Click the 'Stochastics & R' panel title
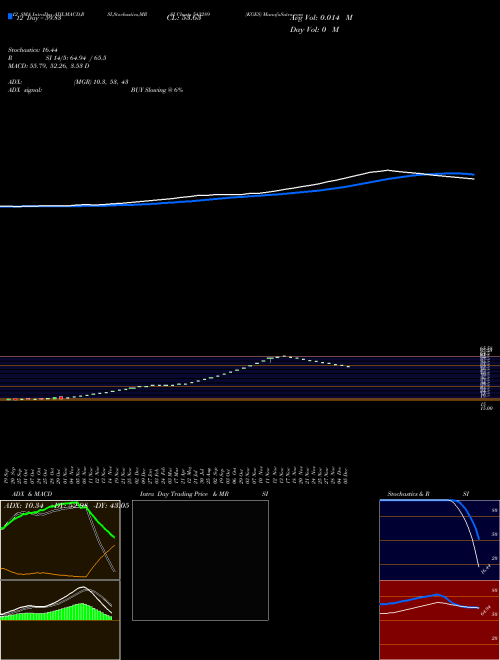Viewport: 500px width, 660px height. coord(408,494)
